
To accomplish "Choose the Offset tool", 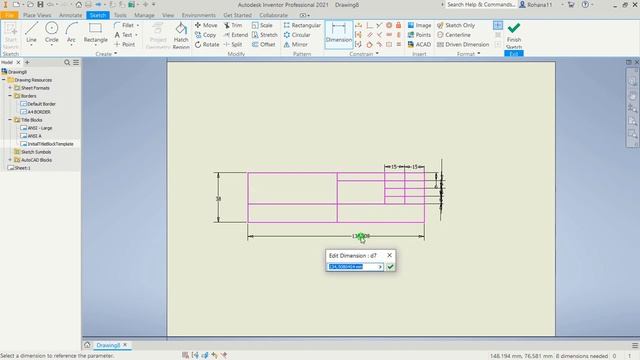I will click(x=263, y=44).
